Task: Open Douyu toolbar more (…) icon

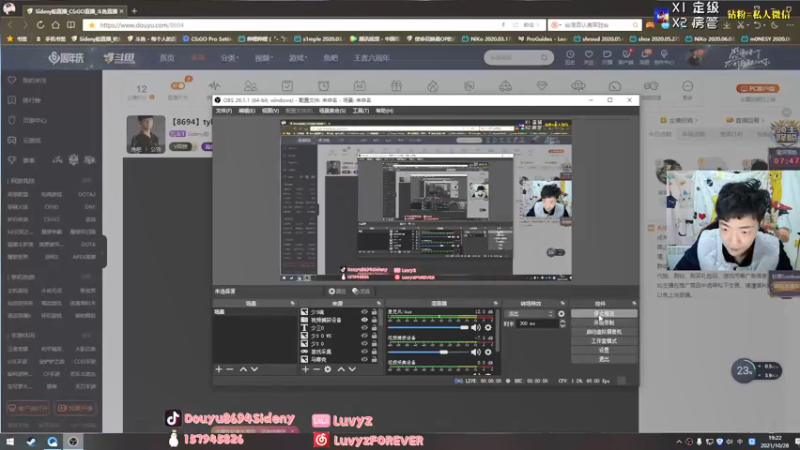Action: pos(688,86)
